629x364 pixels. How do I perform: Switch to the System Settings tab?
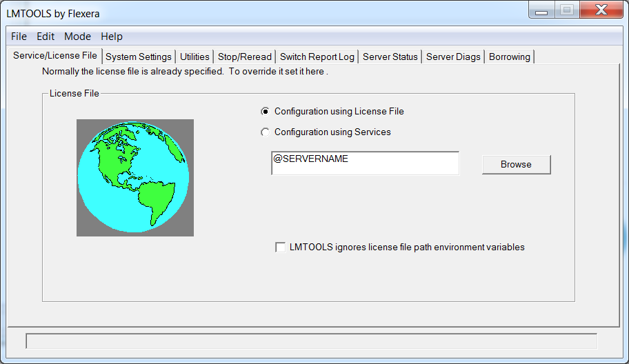(x=139, y=57)
